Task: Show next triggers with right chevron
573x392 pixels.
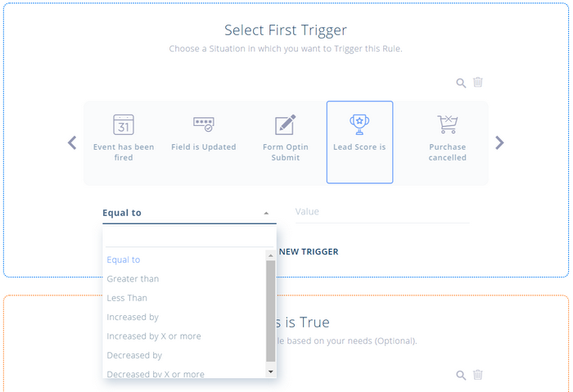Action: point(499,142)
